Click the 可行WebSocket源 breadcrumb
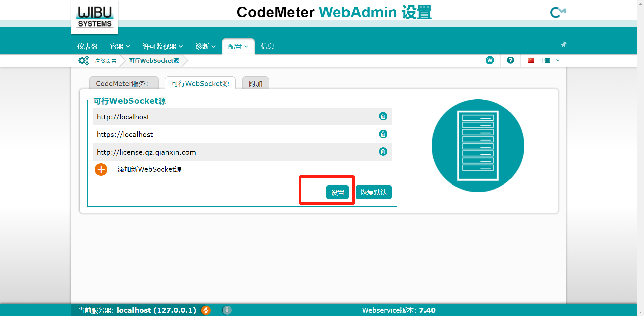 coord(154,61)
